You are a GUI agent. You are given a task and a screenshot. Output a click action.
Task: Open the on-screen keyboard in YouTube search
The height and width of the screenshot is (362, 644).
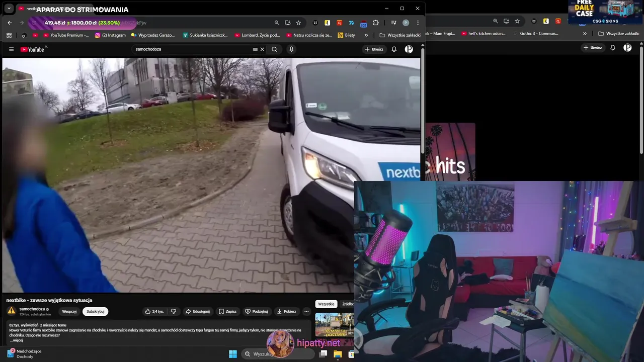click(x=255, y=49)
